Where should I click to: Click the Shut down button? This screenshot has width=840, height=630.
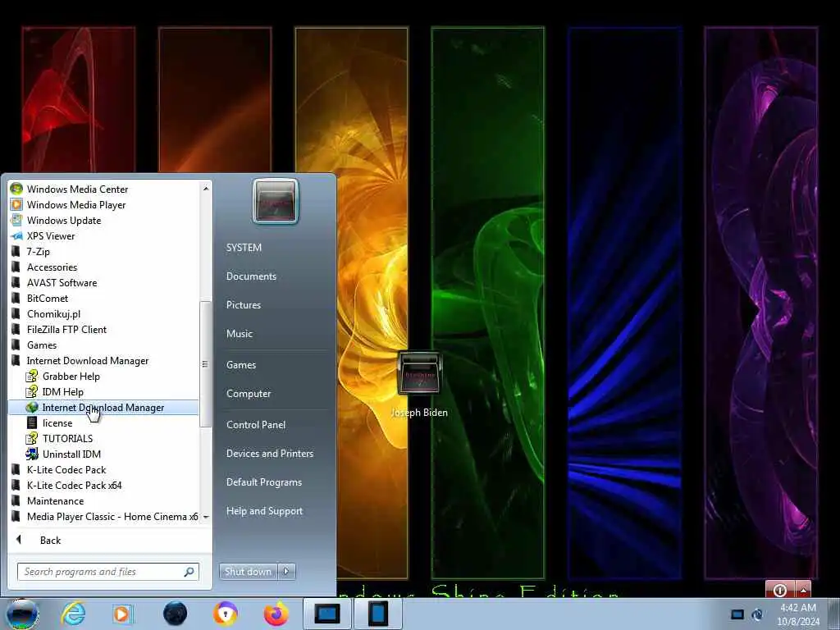(x=248, y=572)
